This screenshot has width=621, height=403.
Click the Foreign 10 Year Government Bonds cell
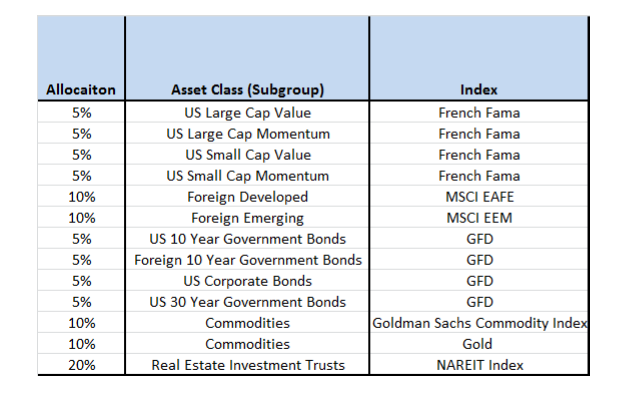pyautogui.click(x=248, y=260)
